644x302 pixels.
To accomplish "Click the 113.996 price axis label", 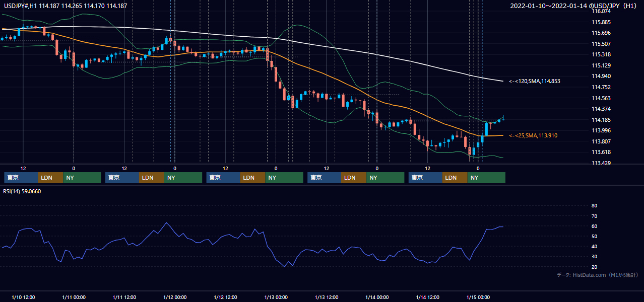I will coord(601,130).
